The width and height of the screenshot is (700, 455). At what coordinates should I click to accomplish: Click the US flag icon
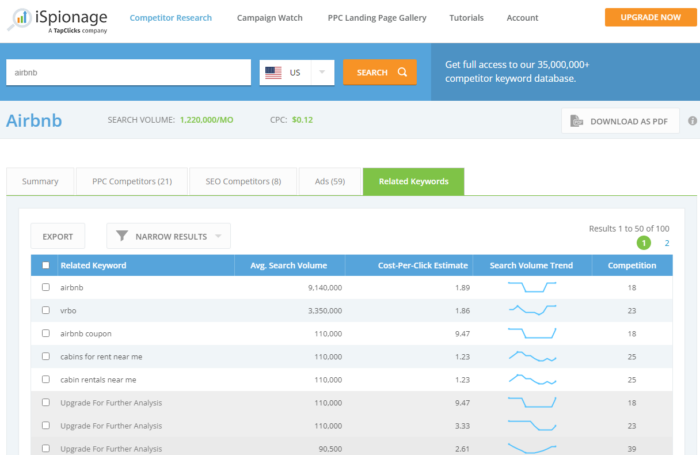[273, 72]
